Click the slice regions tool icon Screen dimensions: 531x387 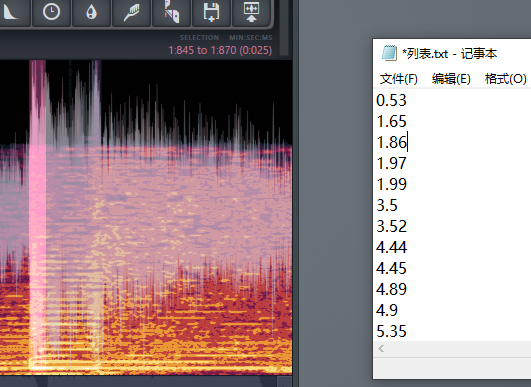(x=171, y=12)
